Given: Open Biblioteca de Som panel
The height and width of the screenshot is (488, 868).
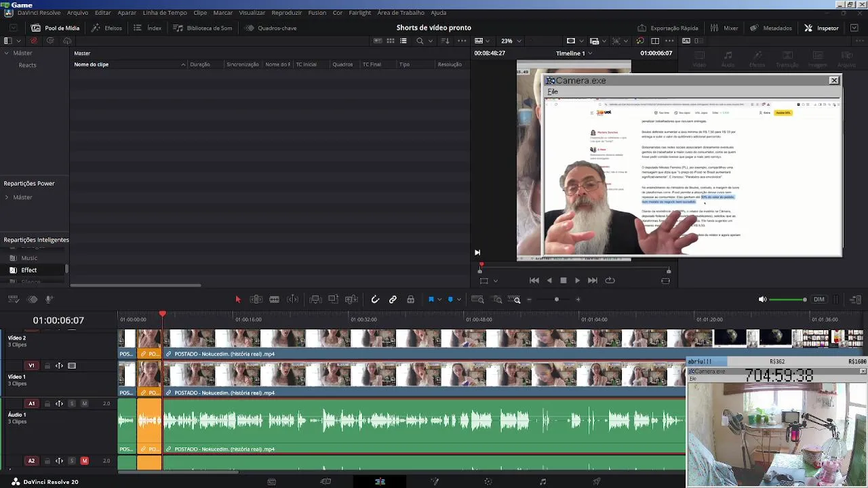Looking at the screenshot, I should point(202,28).
